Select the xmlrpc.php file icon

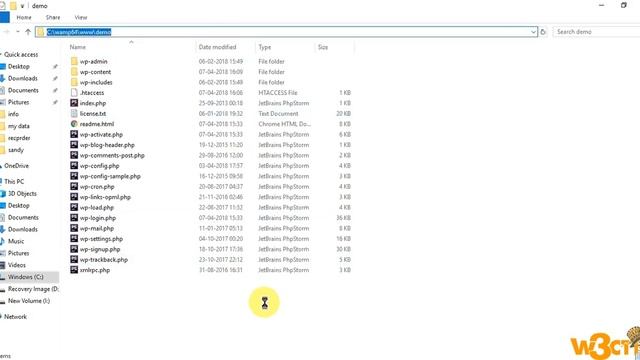tap(74, 270)
